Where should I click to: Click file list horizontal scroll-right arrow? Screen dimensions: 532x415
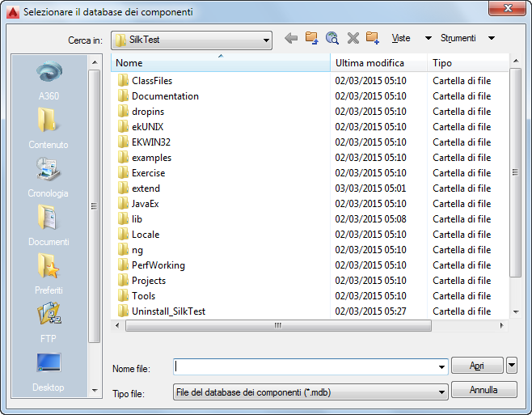pos(502,325)
